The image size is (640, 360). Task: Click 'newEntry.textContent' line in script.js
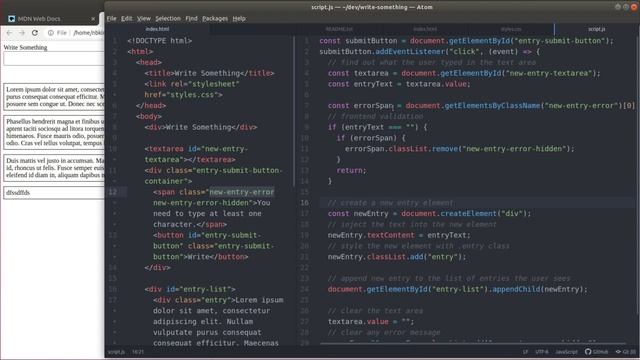399,235
